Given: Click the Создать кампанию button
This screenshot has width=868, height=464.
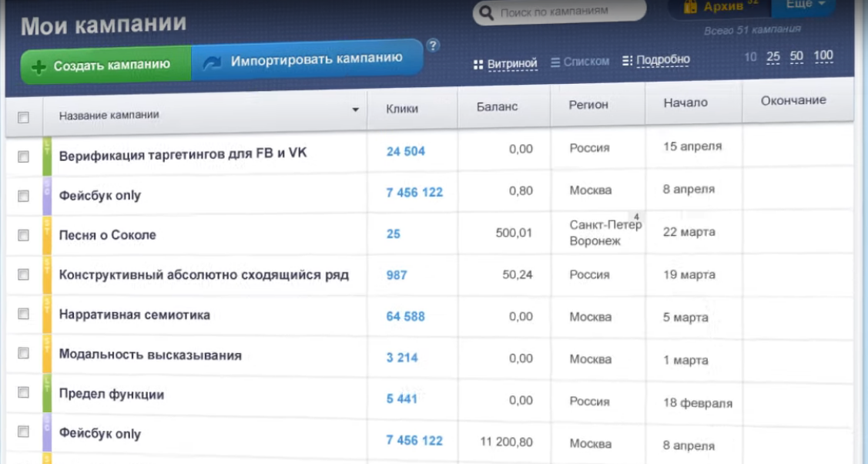Looking at the screenshot, I should click(x=106, y=65).
